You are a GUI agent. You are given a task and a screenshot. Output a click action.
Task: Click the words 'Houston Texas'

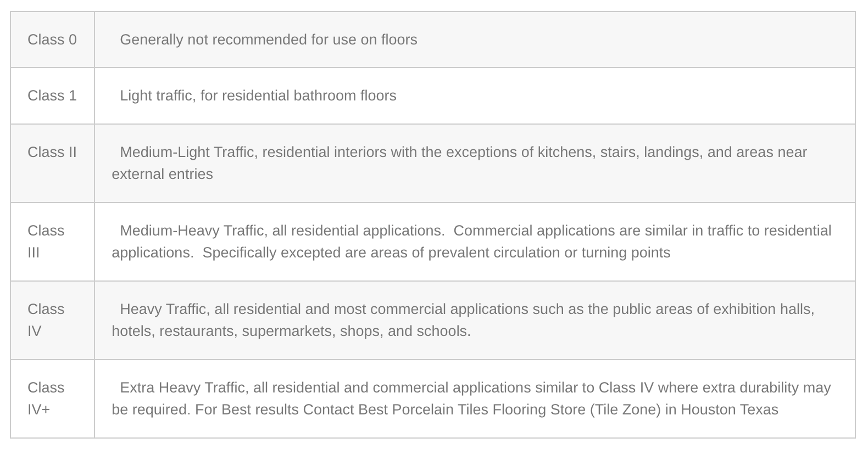point(729,410)
